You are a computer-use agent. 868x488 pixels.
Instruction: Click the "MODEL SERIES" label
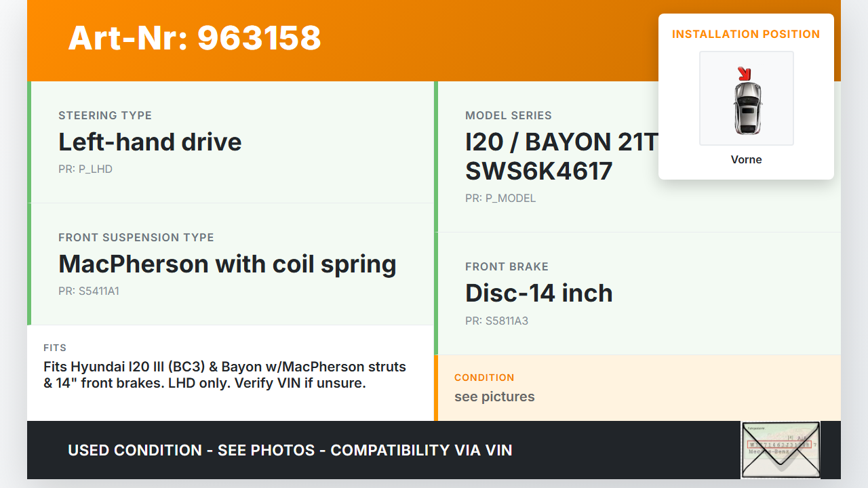point(509,115)
